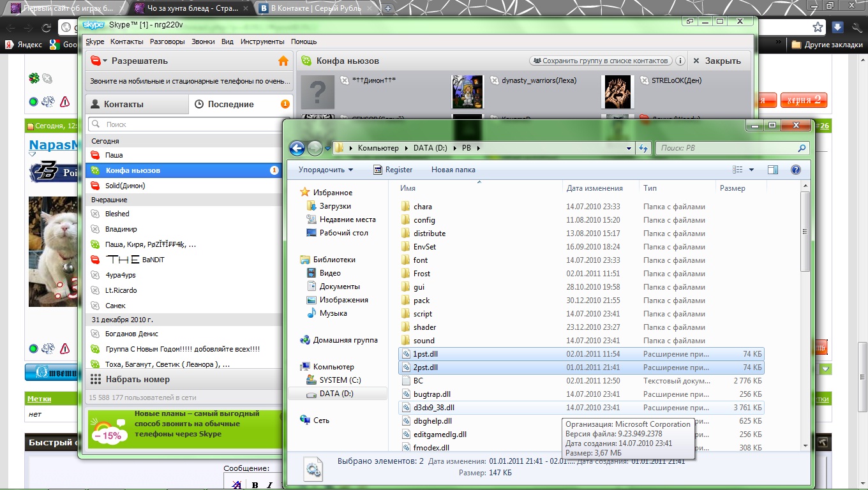The image size is (868, 490).
Task: Select DATA (D:) in the navigation tree
Action: pos(336,394)
